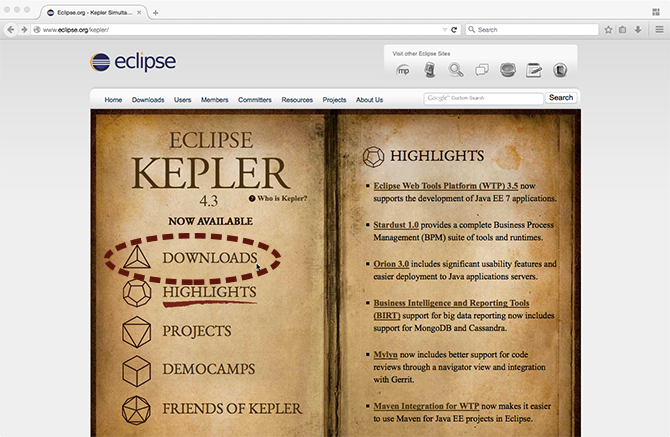Bookmark this page with the star icon
Viewport: 670px width, 437px height.
[x=608, y=29]
